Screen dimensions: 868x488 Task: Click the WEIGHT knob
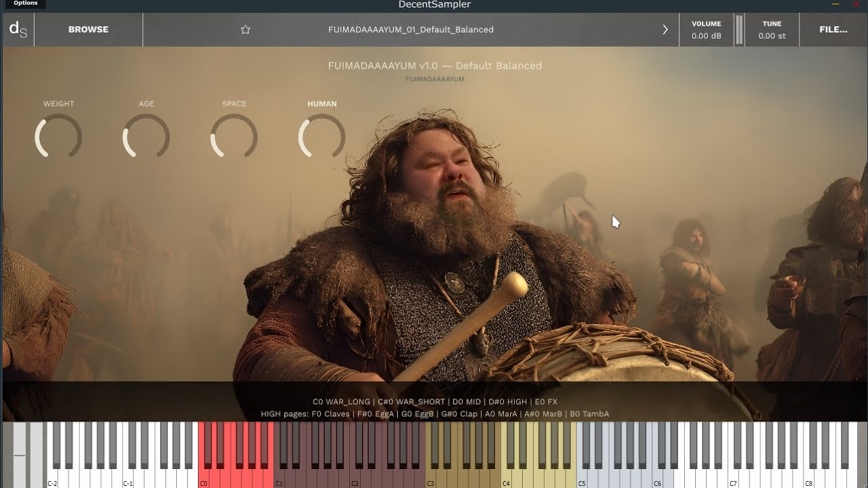point(58,136)
